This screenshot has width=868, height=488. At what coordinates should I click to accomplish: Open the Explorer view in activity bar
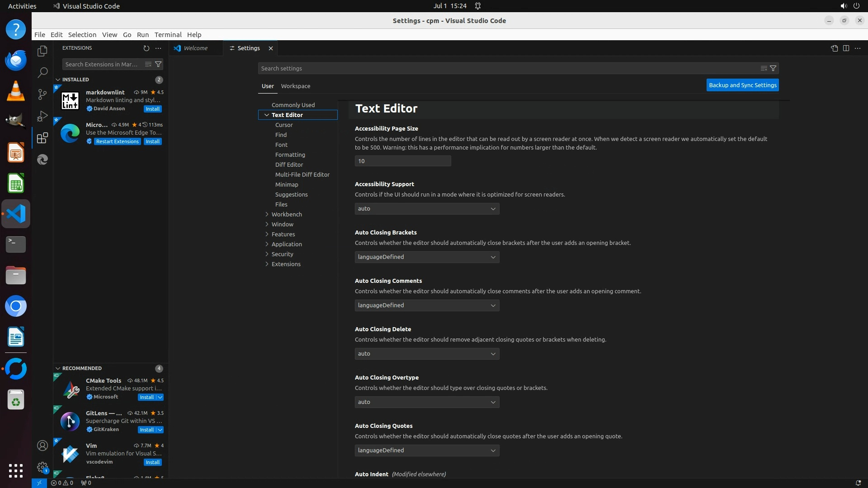click(42, 51)
